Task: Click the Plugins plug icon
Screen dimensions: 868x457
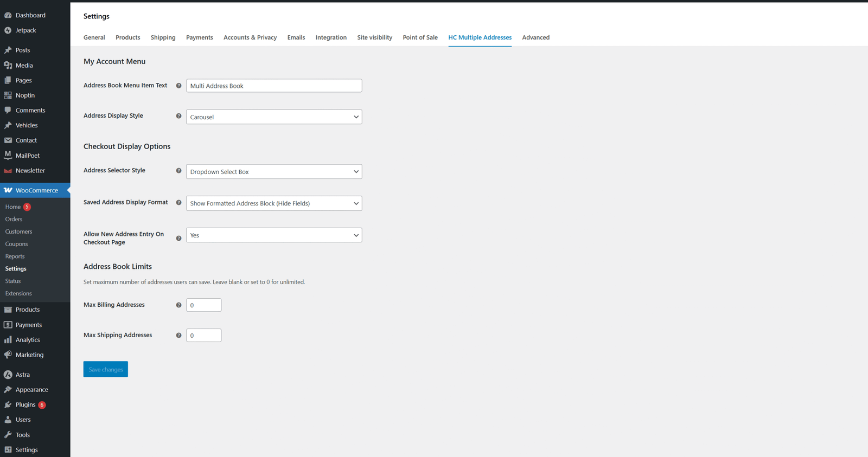Action: (x=8, y=405)
